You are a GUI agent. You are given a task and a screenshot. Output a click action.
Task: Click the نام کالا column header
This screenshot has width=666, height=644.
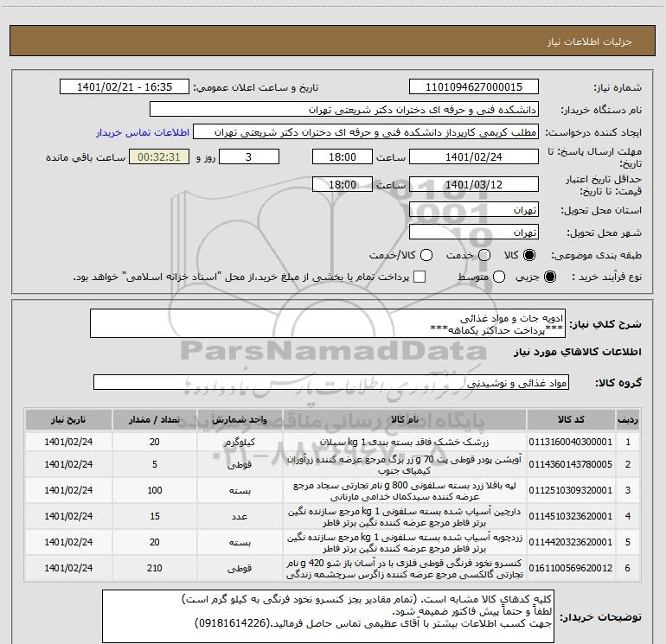pos(405,420)
